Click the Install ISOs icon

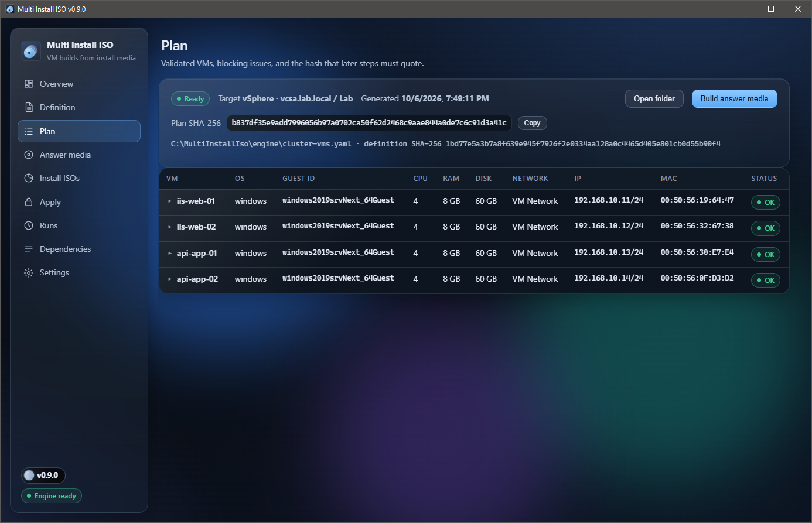coord(29,178)
